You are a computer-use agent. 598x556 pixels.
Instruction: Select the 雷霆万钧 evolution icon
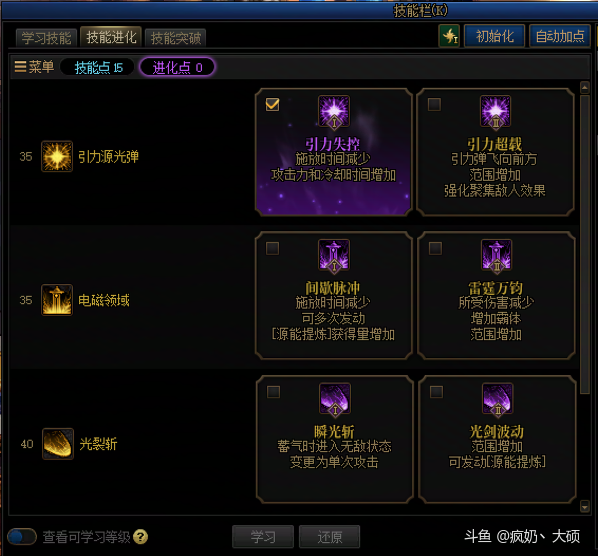[496, 255]
